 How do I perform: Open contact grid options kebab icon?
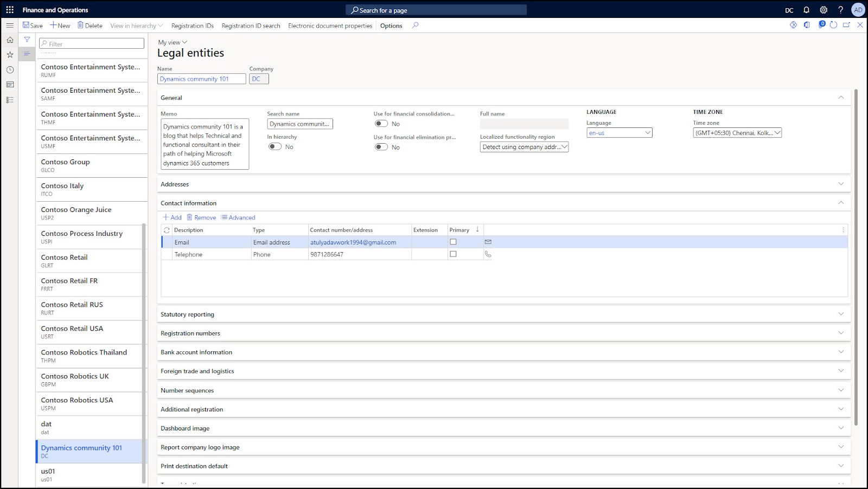843,230
